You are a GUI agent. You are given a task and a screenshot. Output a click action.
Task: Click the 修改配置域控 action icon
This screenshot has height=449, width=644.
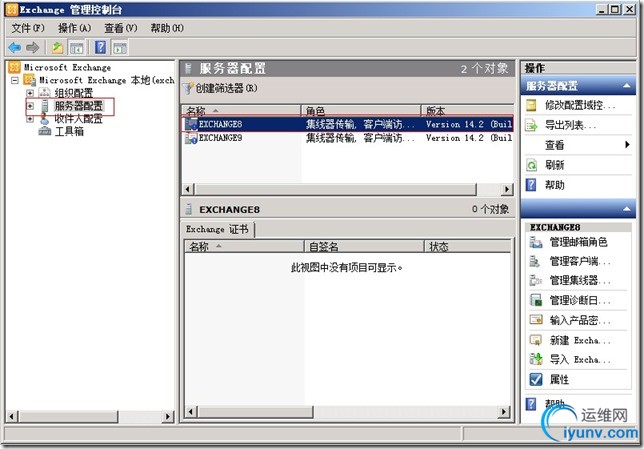tap(531, 105)
